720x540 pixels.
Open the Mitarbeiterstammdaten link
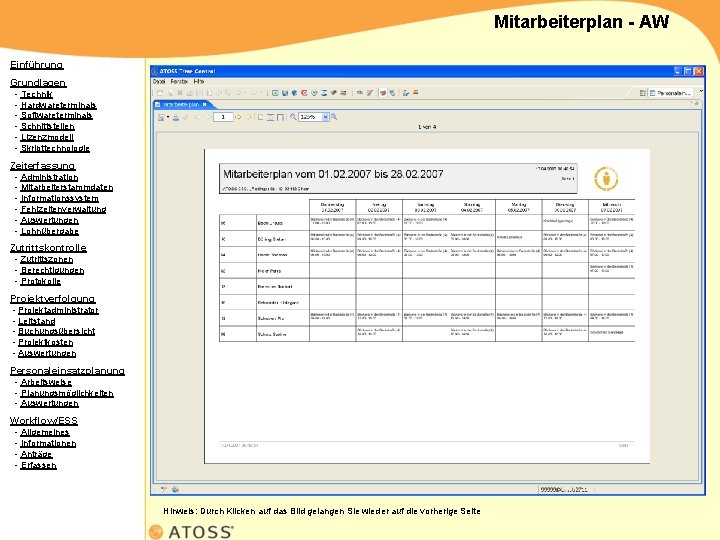(x=67, y=187)
